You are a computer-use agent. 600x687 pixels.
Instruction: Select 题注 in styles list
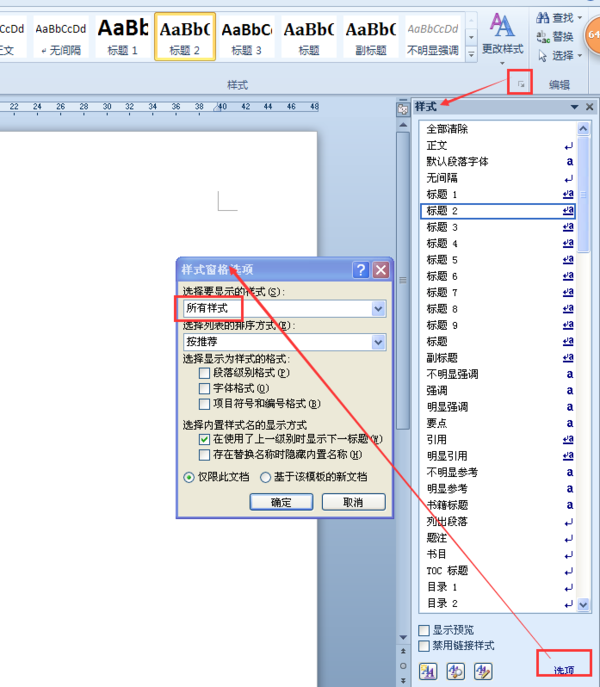[x=498, y=538]
